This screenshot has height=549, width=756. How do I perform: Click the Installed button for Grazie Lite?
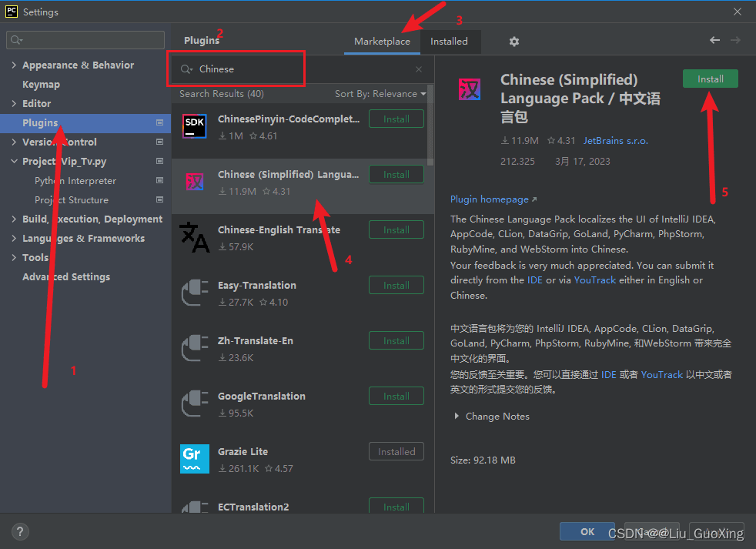click(396, 452)
